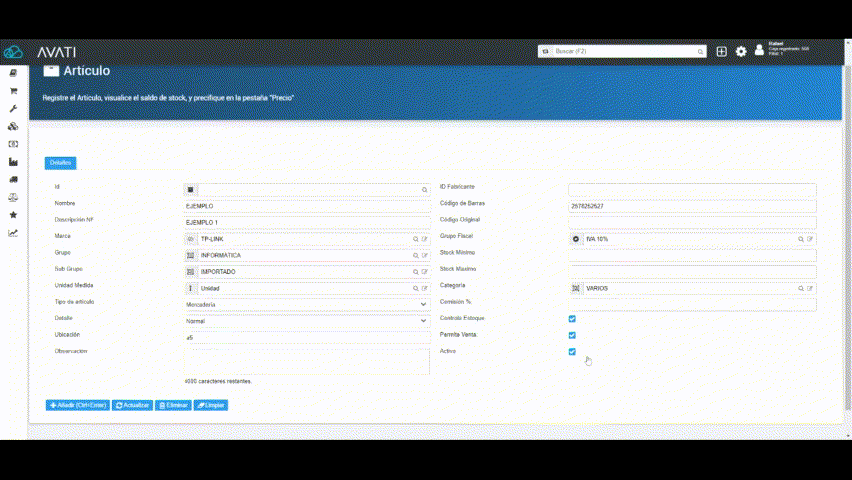Toggle the Permite Venta checkbox
The width and height of the screenshot is (852, 480).
pyautogui.click(x=572, y=335)
